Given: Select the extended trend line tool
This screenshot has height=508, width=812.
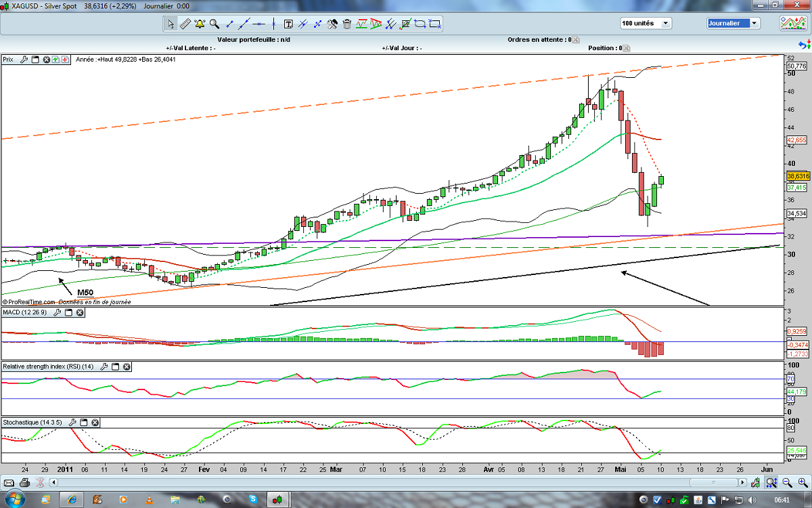Looking at the screenshot, I should 244,24.
